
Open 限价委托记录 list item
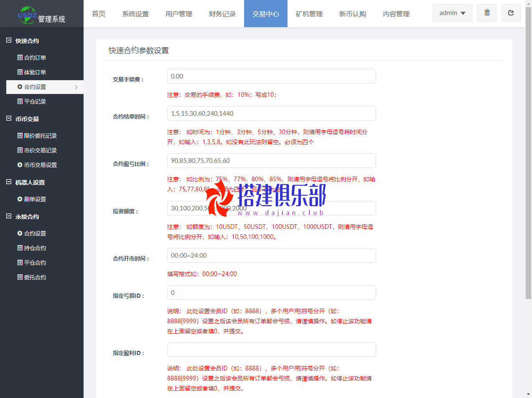(40, 136)
